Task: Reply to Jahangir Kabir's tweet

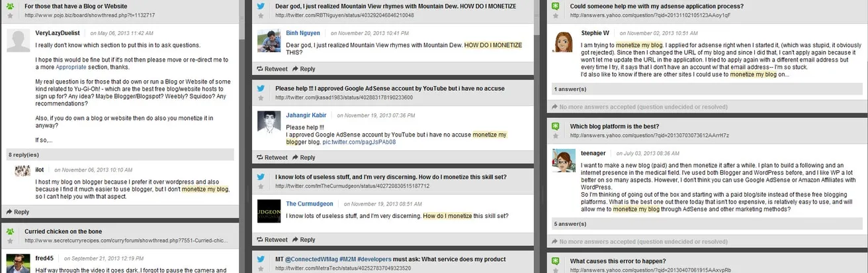Action: tap(304, 158)
